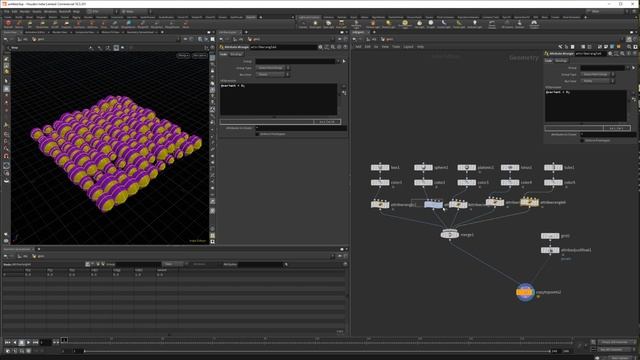The width and height of the screenshot is (640, 360).
Task: Click the timeline frame marker
Action: (64, 340)
